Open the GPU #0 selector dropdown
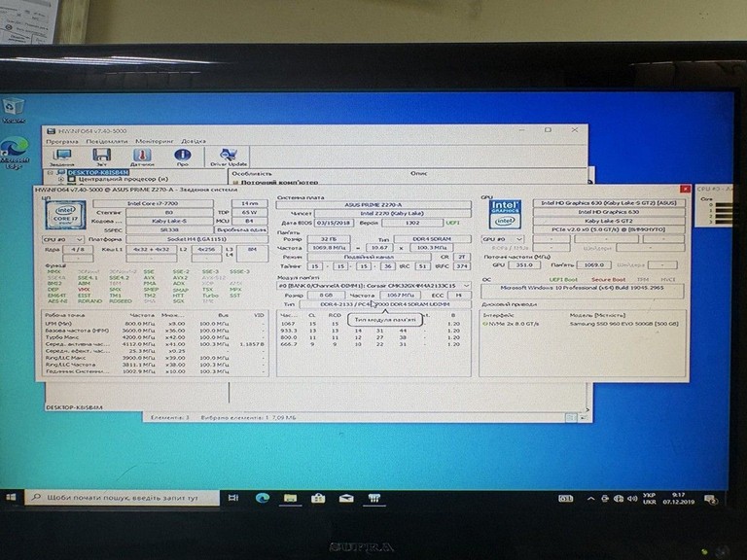Image resolution: width=747 pixels, height=560 pixels. (502, 239)
